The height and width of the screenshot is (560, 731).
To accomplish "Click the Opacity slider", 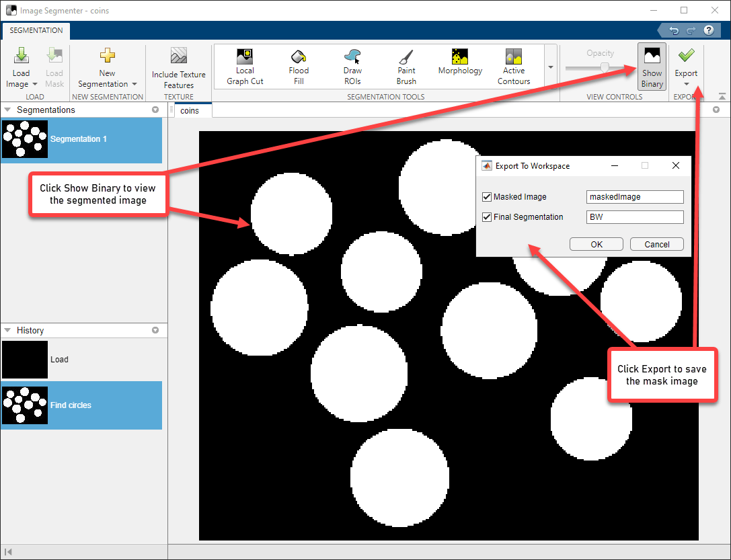I will point(605,67).
